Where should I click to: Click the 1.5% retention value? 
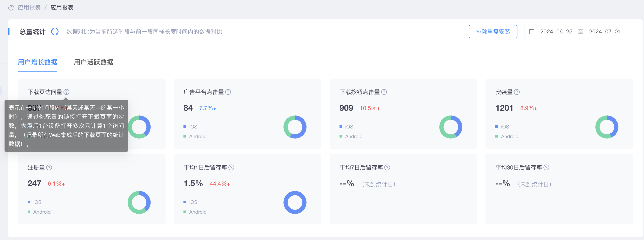193,184
